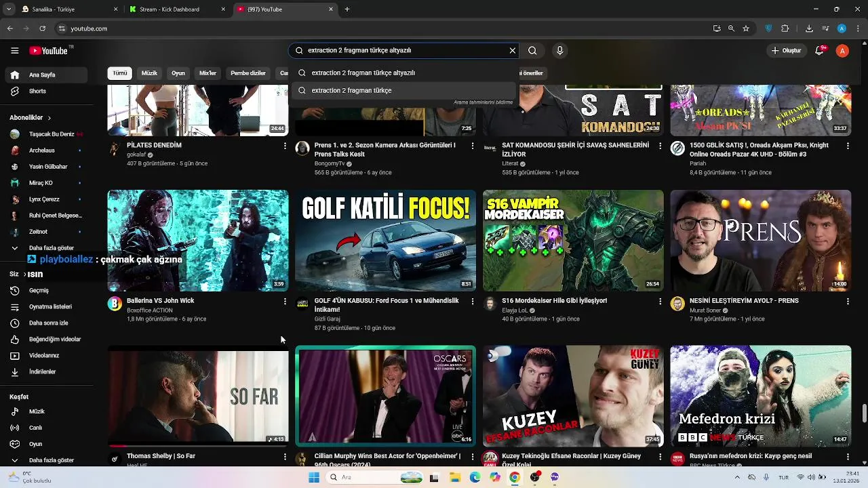This screenshot has height=488, width=868.
Task: Open the YouTube hamburger guide menu
Action: point(14,51)
